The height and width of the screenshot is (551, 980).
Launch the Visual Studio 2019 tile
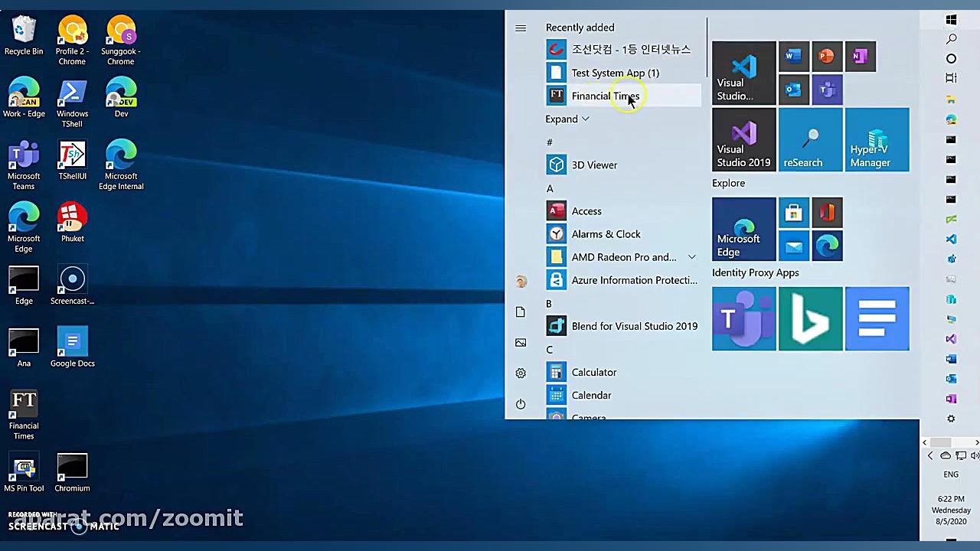coord(743,139)
